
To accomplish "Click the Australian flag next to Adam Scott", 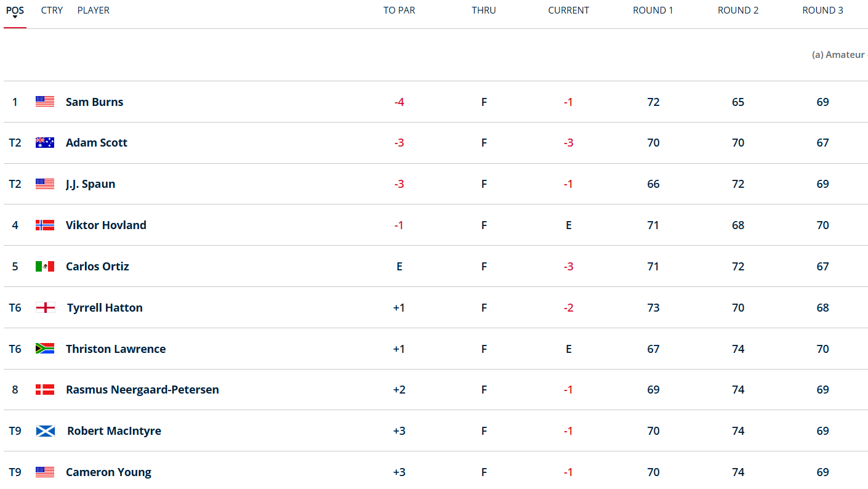I will (x=45, y=143).
